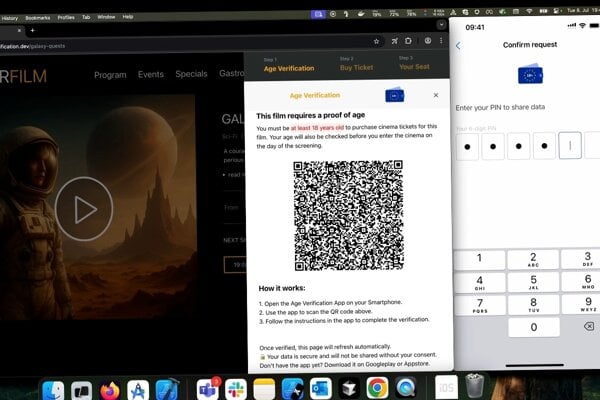Screen dimensions: 600x400
Task: Open Microsoft Teams in the dock
Action: [x=207, y=389]
